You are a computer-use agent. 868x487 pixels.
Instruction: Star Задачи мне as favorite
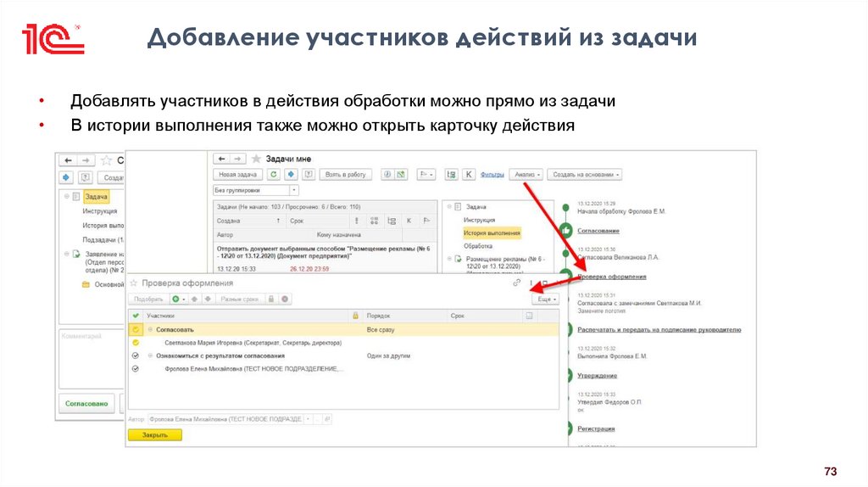click(x=256, y=159)
